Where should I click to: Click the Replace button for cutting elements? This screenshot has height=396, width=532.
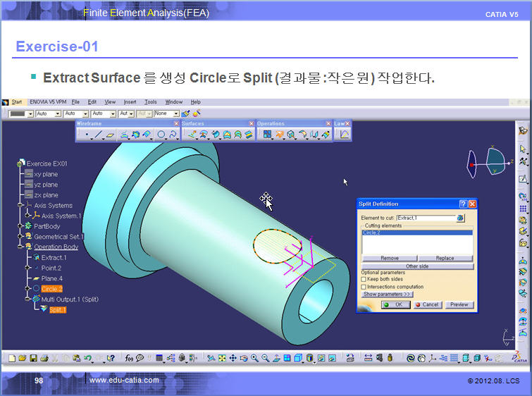pyautogui.click(x=445, y=258)
